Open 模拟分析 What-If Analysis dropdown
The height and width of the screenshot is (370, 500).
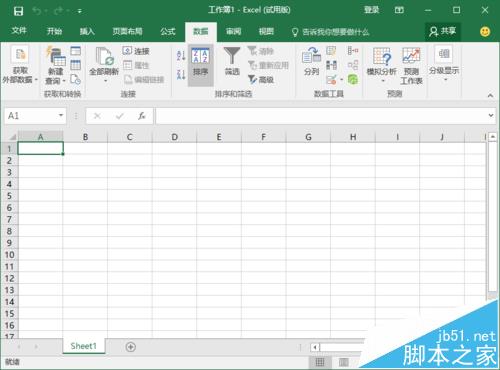pos(382,65)
